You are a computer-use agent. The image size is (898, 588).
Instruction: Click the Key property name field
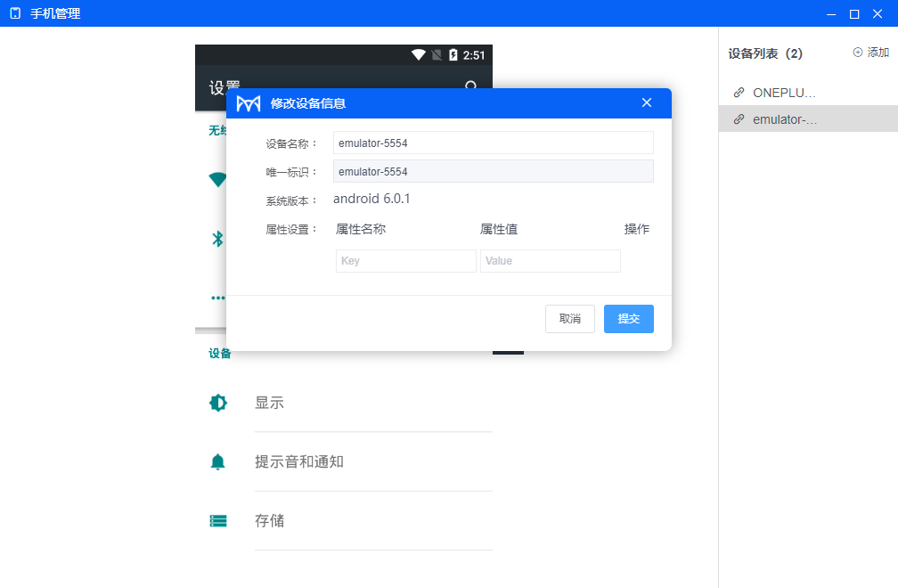405,260
